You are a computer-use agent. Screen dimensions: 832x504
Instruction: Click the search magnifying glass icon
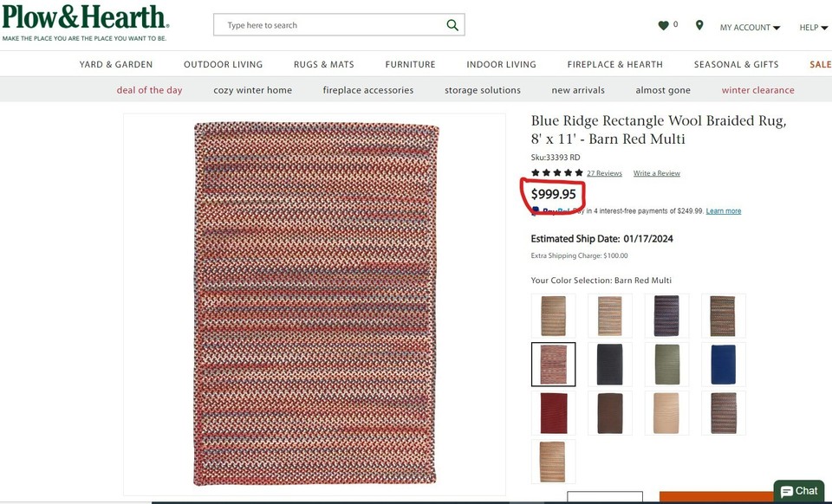tap(452, 24)
